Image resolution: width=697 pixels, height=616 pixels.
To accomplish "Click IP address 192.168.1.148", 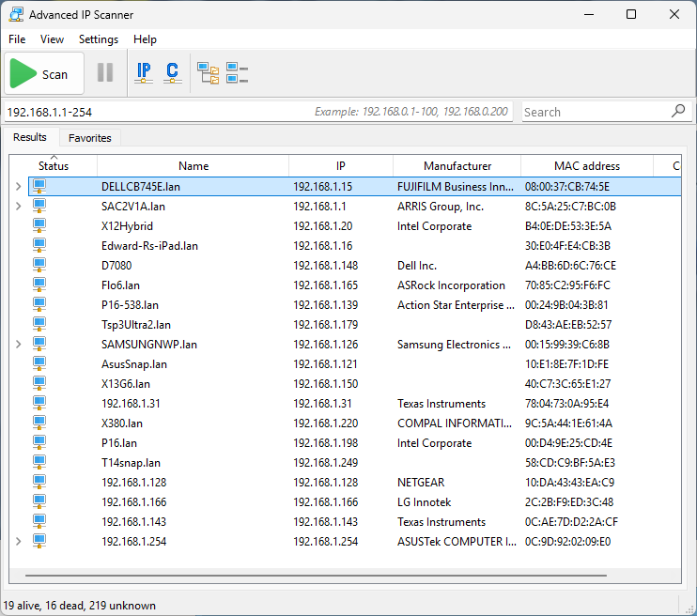I will coord(325,266).
